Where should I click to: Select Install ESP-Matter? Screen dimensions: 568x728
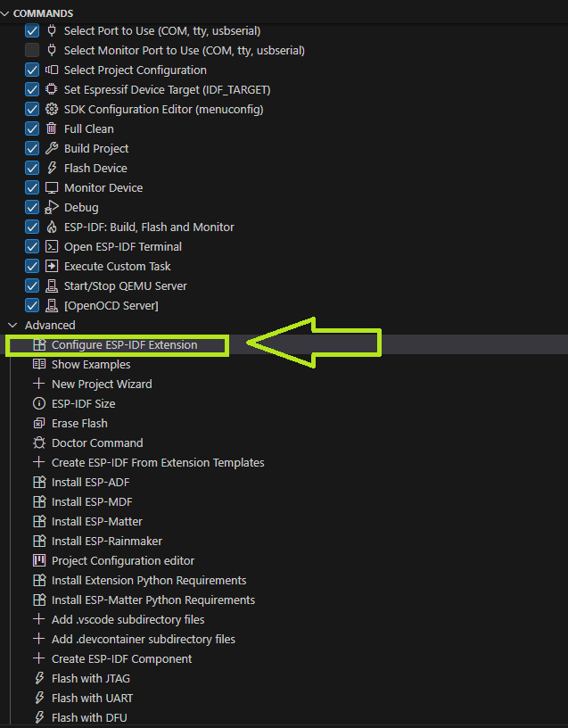tap(97, 521)
